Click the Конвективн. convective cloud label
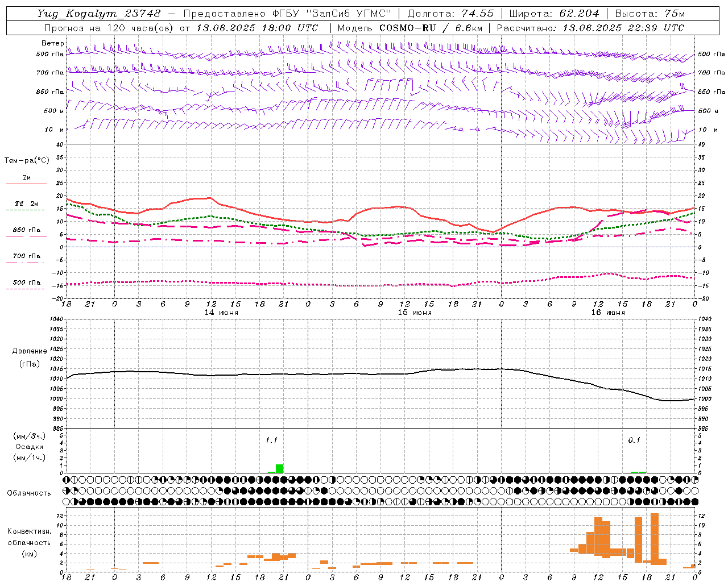The height and width of the screenshot is (582, 728). coord(29,531)
